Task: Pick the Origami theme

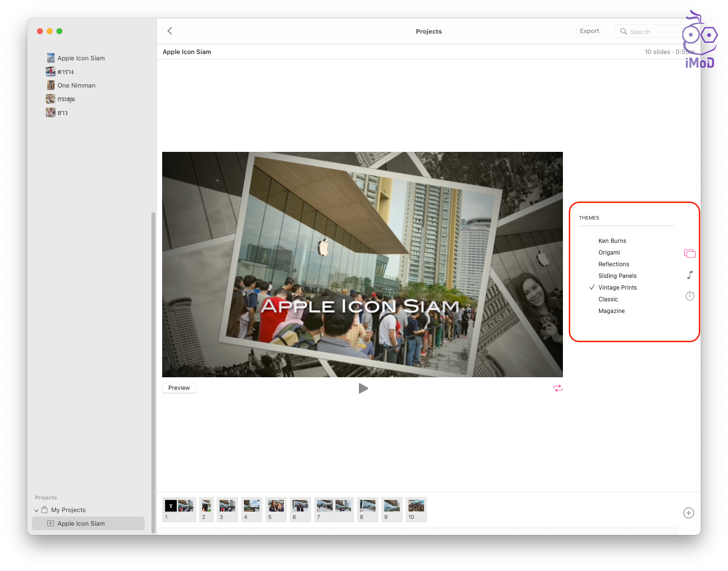Action: pyautogui.click(x=609, y=253)
